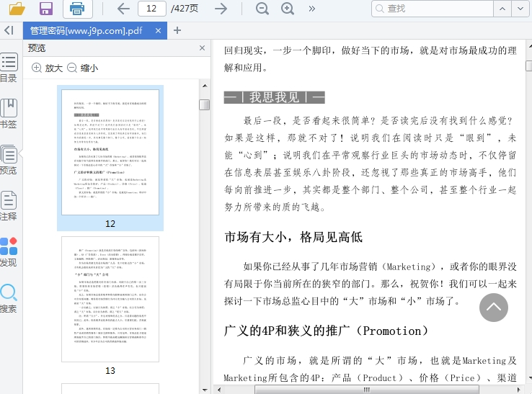532x394 pixels.
Task: Collapse the sidebar with the left arrow bar icon
Action: (9, 30)
